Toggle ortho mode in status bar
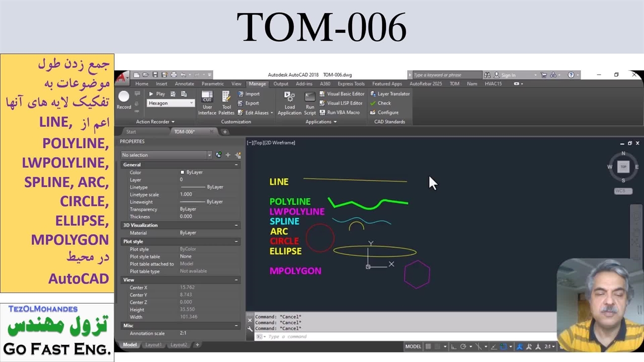 pyautogui.click(x=453, y=346)
